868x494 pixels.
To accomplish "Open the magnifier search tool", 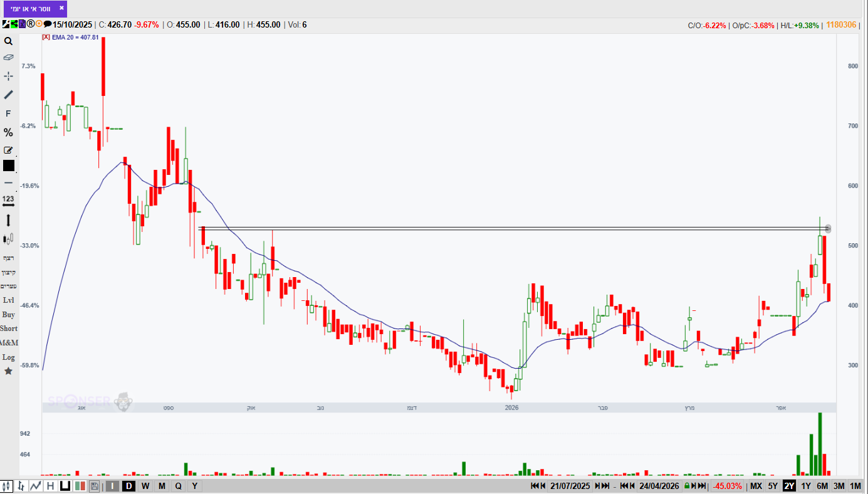I will pyautogui.click(x=8, y=41).
